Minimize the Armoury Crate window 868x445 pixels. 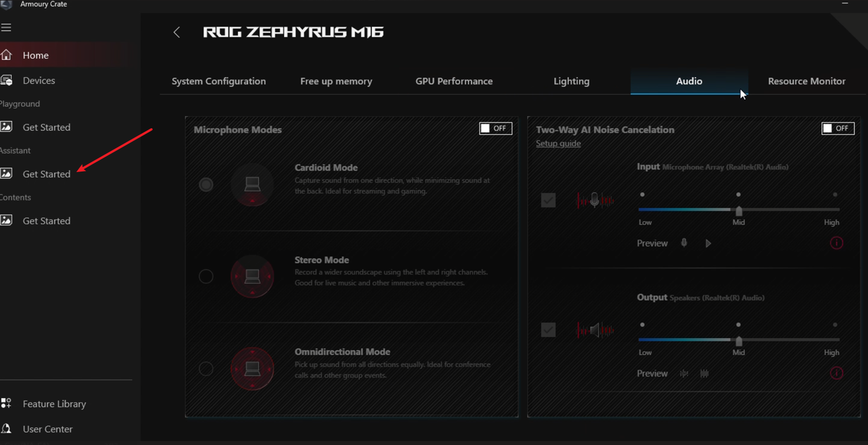coord(845,4)
